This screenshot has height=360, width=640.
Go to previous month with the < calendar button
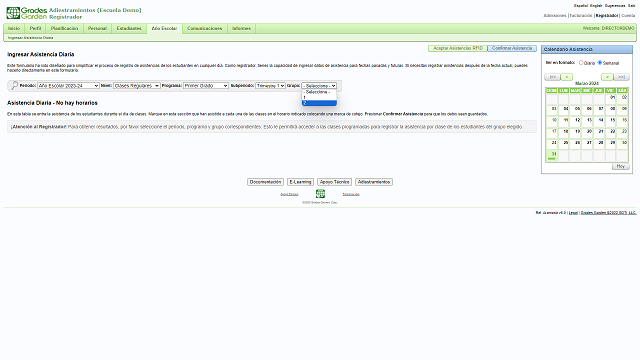coord(567,77)
